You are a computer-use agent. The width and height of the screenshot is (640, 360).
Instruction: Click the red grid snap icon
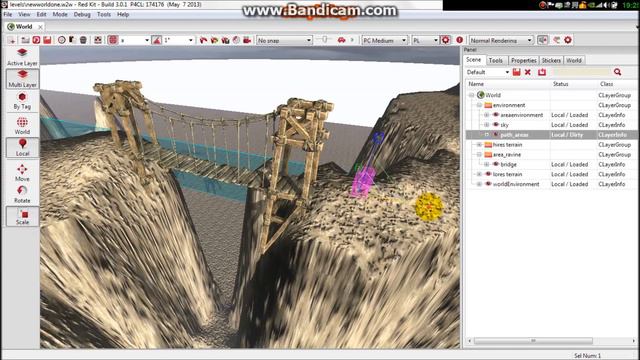[x=113, y=40]
